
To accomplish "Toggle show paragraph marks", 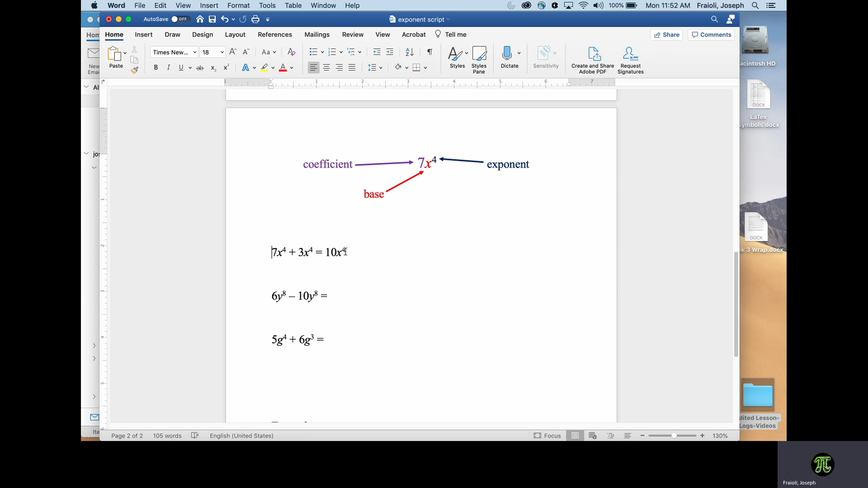I will 429,52.
